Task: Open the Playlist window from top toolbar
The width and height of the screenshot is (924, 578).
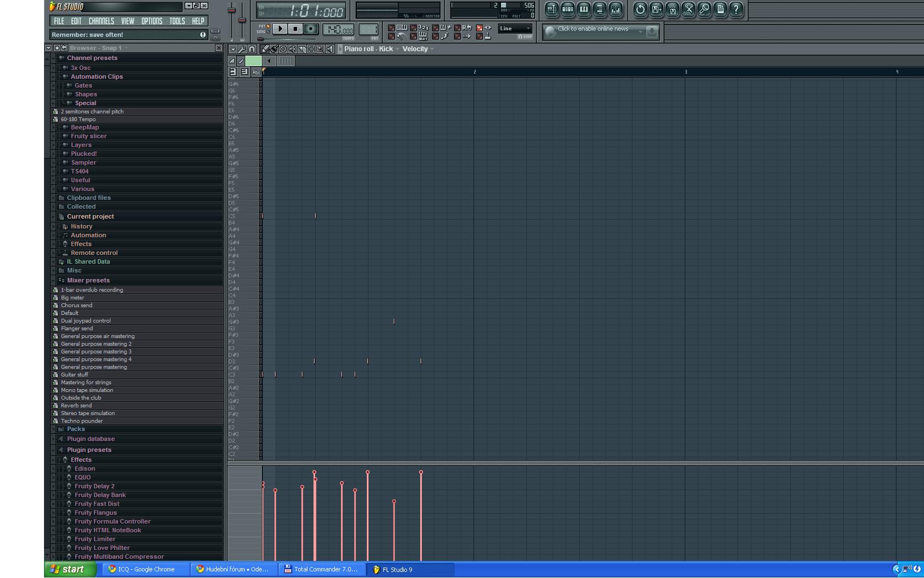Action: point(552,9)
